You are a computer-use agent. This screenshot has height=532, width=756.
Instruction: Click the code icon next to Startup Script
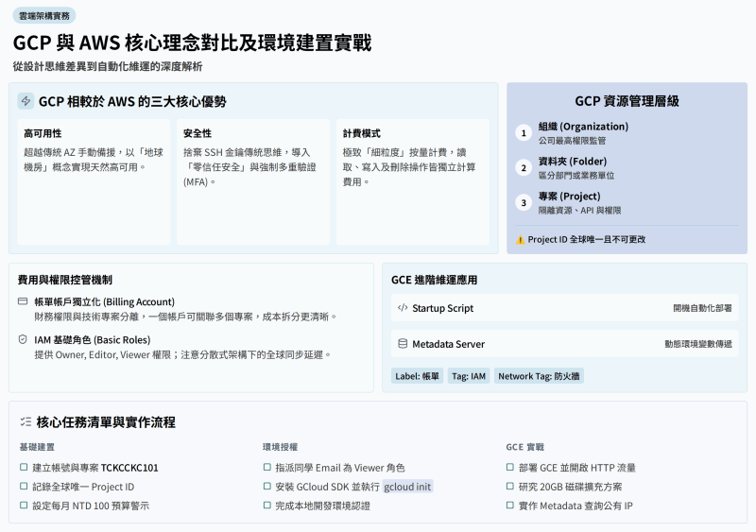click(403, 308)
